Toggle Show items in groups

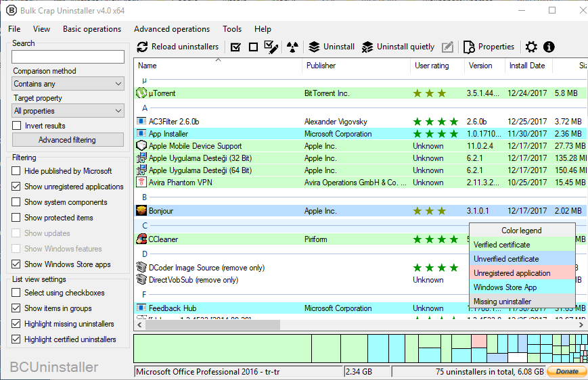16,308
